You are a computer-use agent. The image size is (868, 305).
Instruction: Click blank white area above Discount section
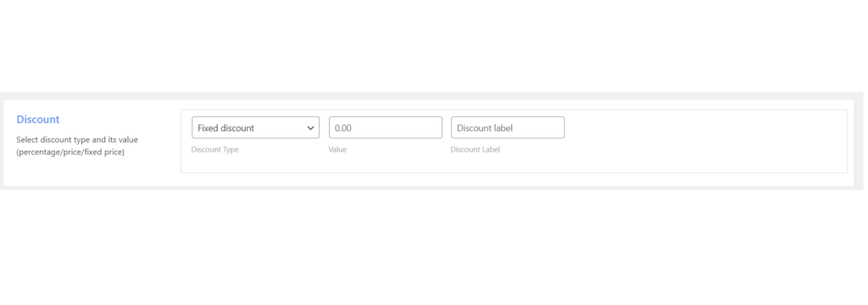(x=431, y=44)
